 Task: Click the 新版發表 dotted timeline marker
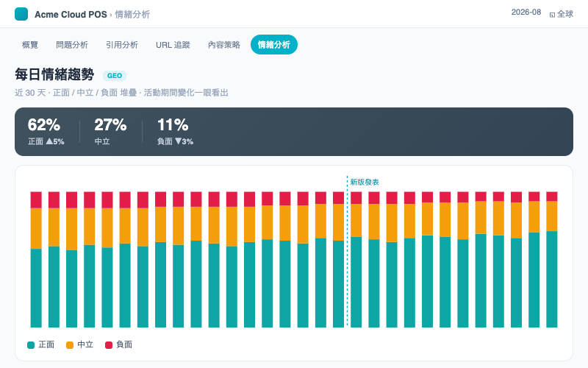(x=347, y=251)
